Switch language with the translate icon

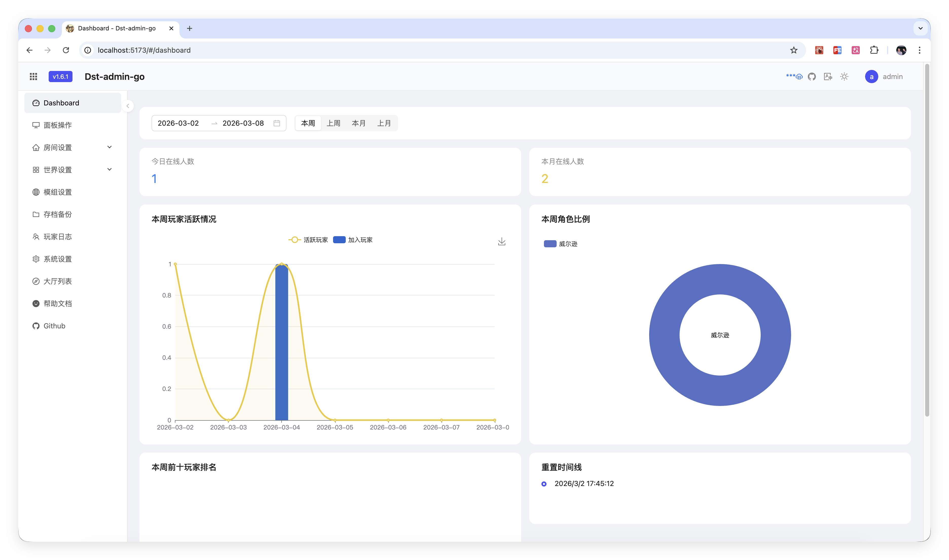pos(828,77)
